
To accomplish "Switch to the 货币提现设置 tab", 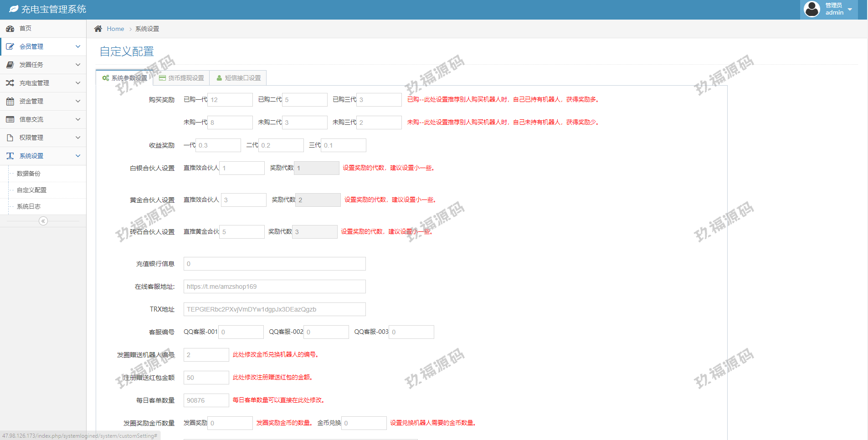I will point(181,78).
